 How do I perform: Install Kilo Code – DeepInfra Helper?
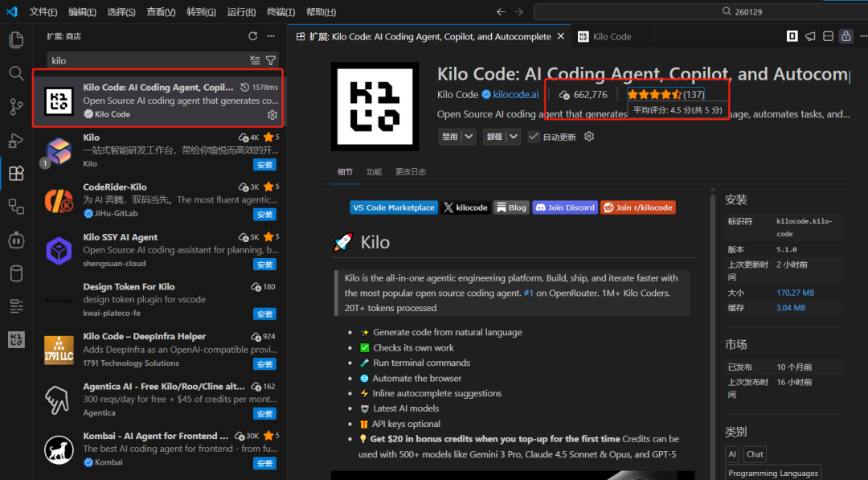coord(264,363)
